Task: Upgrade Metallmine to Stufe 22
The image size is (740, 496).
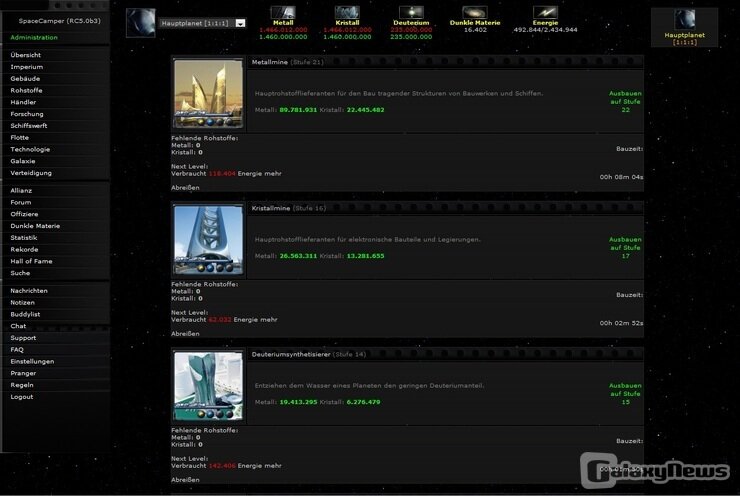Action: [625, 100]
